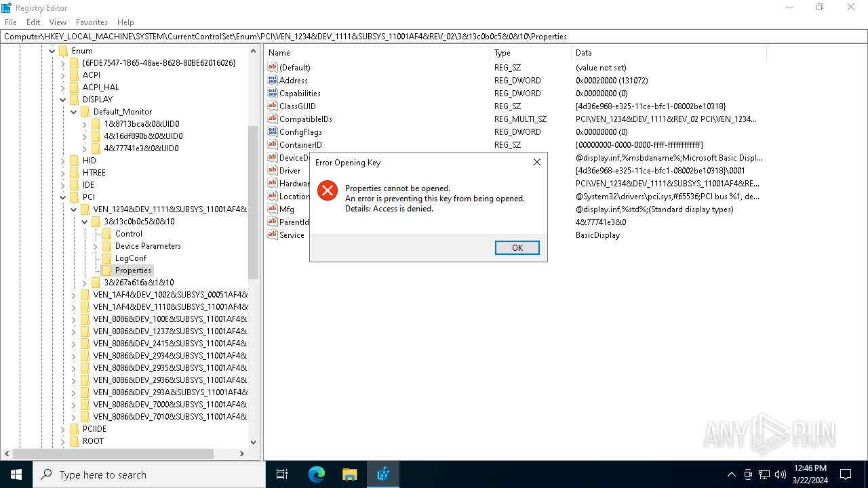Close the Error Opening Key dialog
This screenshot has height=488, width=868.
[536, 163]
